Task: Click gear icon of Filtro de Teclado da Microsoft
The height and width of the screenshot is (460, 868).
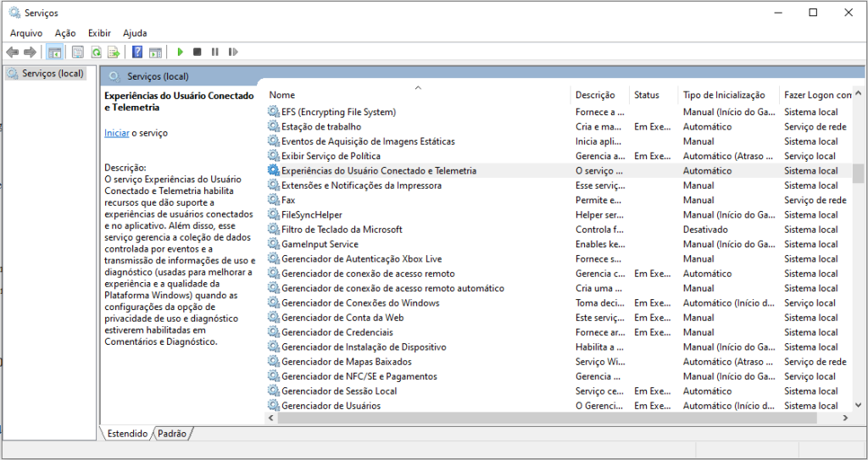Action: [x=274, y=230]
